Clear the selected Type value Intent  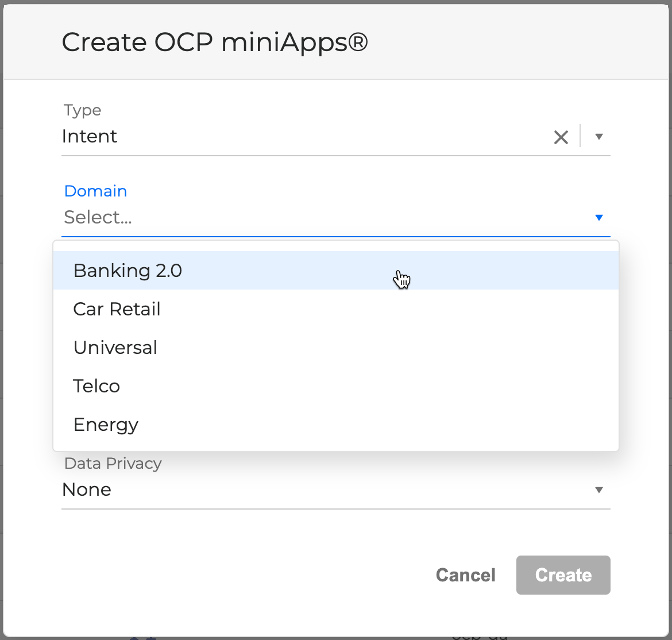561,137
